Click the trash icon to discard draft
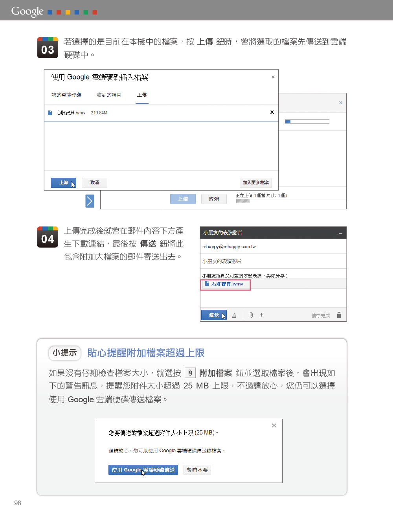Screen dimensions: 393x532 tap(339, 315)
